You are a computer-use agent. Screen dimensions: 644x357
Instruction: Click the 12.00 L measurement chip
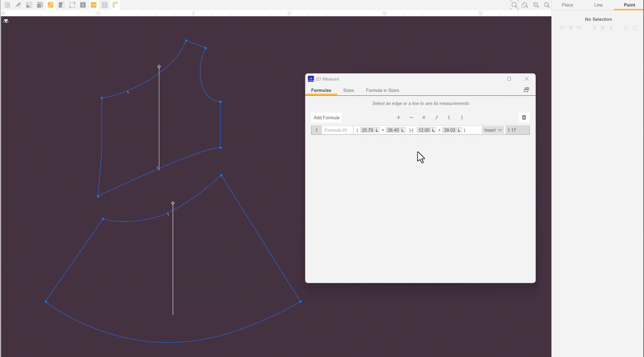(426, 130)
